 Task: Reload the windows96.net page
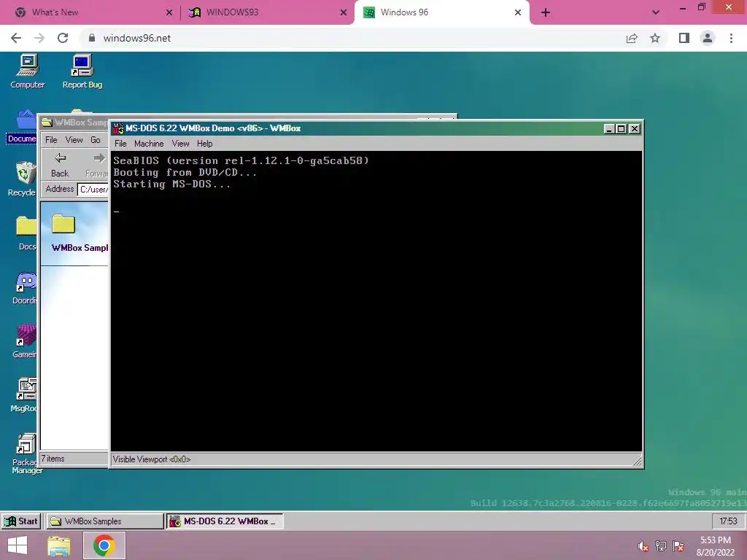coord(63,38)
